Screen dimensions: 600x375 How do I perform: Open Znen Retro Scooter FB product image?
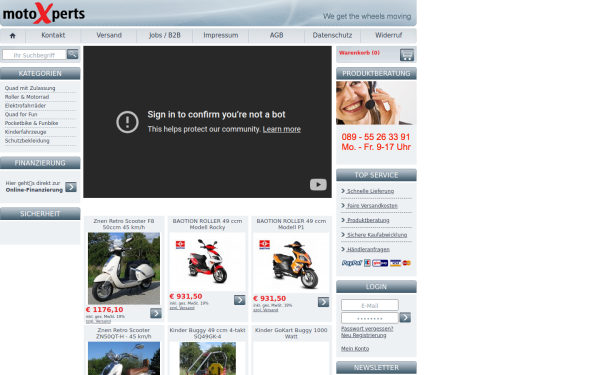click(x=124, y=268)
